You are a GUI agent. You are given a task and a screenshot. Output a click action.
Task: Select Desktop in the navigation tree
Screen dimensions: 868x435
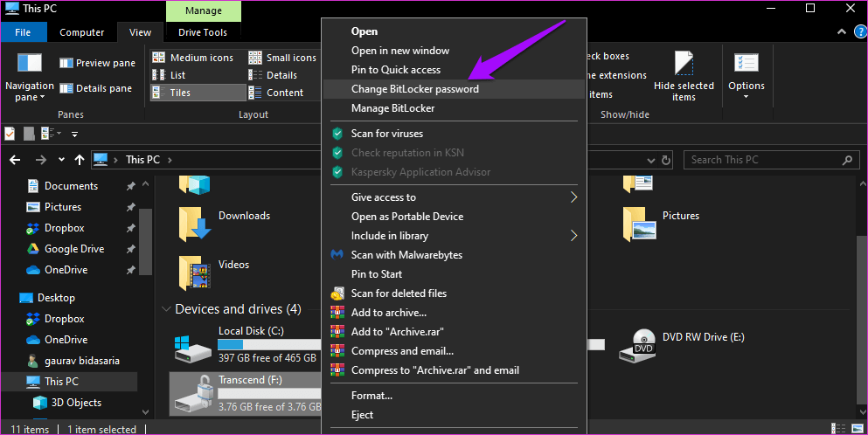(56, 298)
